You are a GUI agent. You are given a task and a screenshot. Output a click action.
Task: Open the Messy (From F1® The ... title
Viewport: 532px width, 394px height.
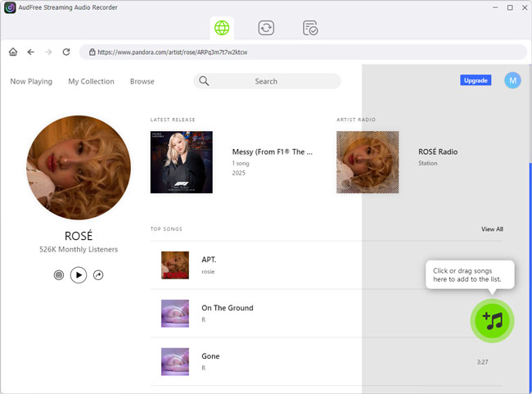pyautogui.click(x=272, y=152)
